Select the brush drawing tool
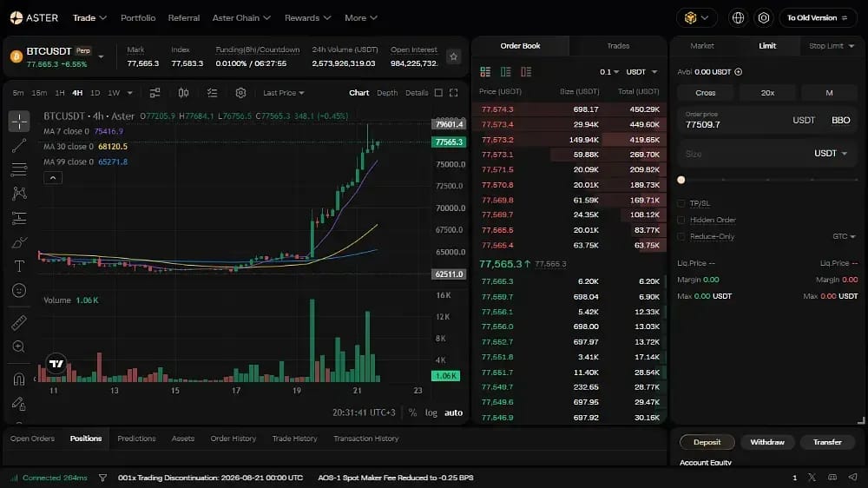The width and height of the screenshot is (868, 488). (x=19, y=242)
